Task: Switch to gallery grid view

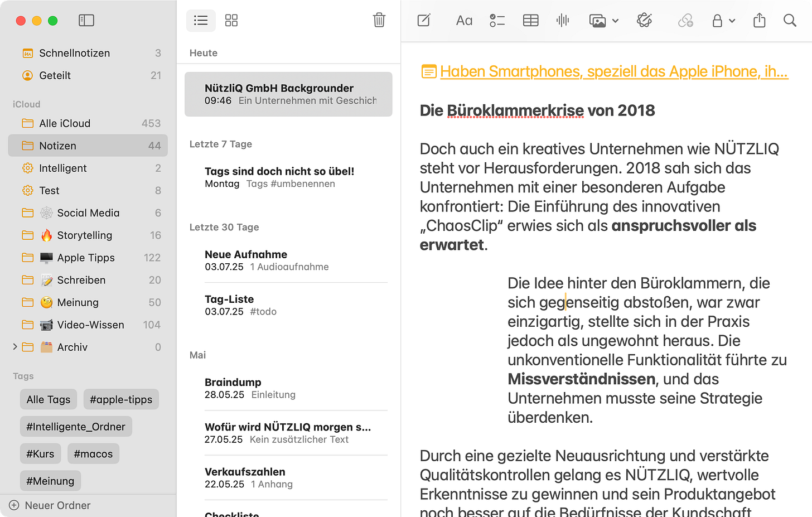Action: point(231,21)
